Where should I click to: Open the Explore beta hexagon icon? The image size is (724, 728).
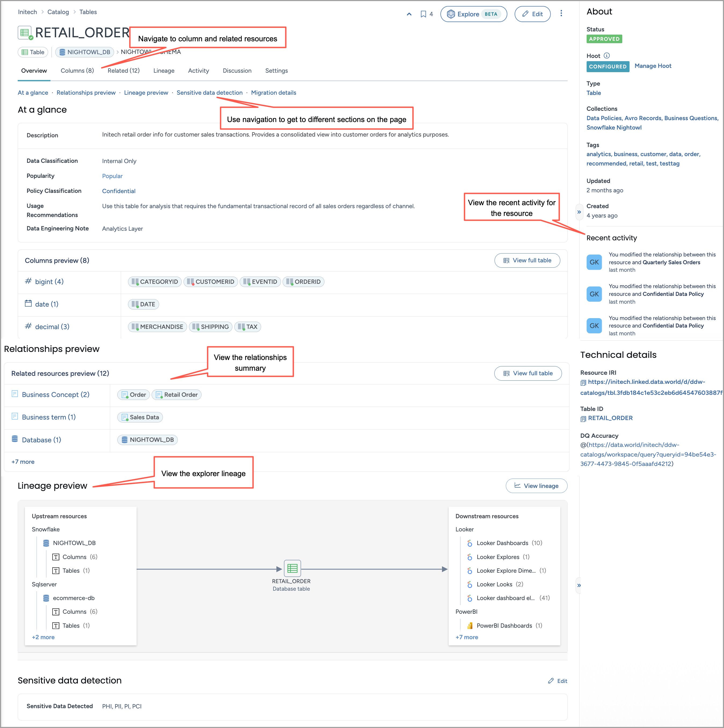[452, 14]
